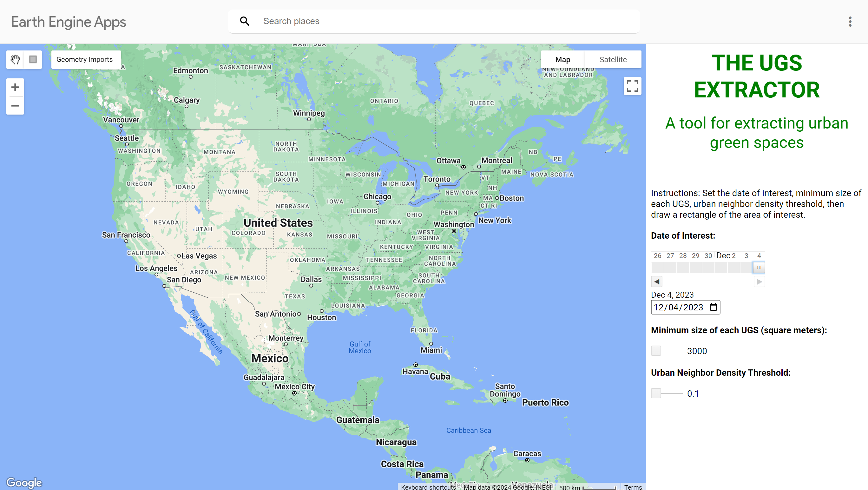
Task: Step date slider forward arrow
Action: (x=759, y=281)
